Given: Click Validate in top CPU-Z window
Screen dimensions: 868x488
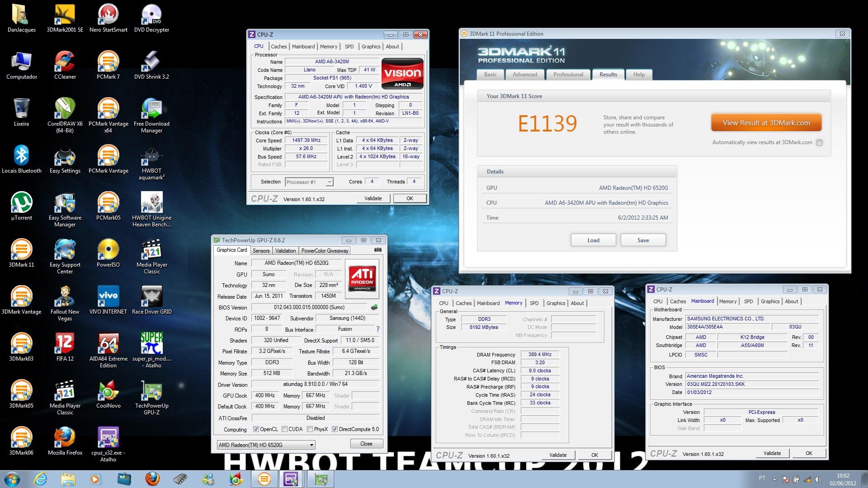Looking at the screenshot, I should 373,198.
